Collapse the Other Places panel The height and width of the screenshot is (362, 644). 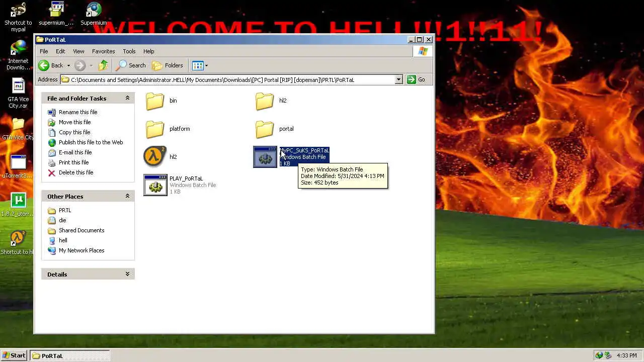click(x=127, y=196)
